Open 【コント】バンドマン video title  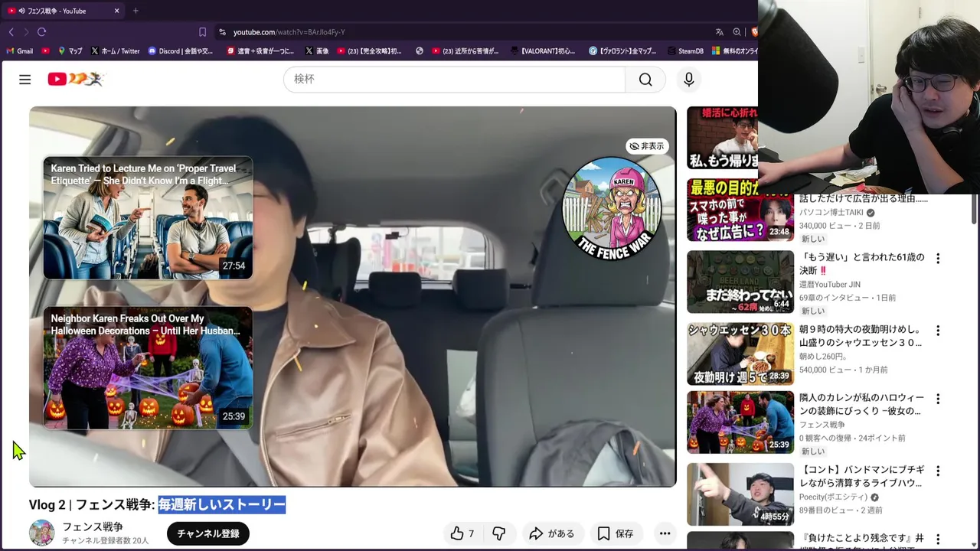click(862, 476)
